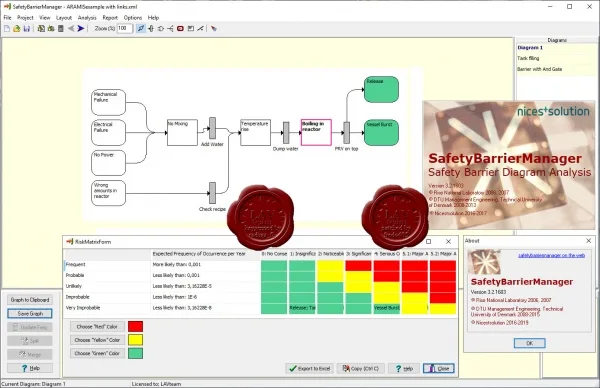Click "Expected Frequency of Occurrence per Year" header
The height and width of the screenshot is (388, 600).
(x=199, y=254)
